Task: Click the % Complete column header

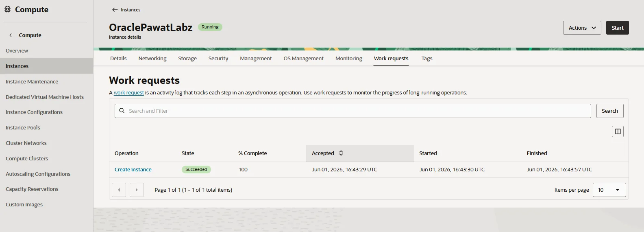Action: (252, 153)
